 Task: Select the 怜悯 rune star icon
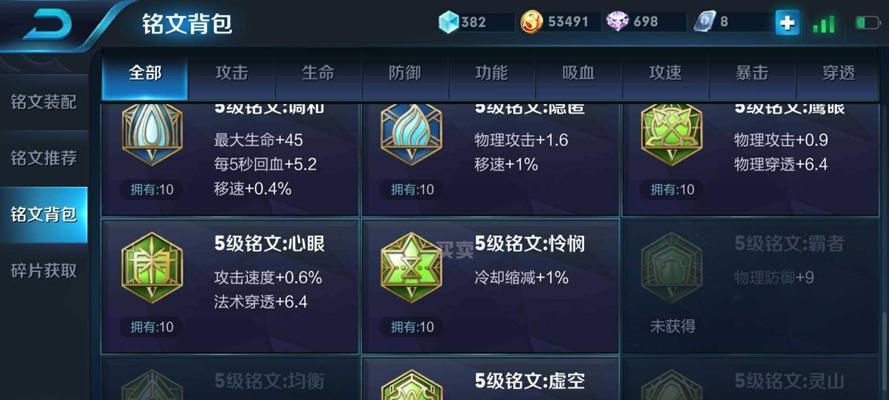411,267
